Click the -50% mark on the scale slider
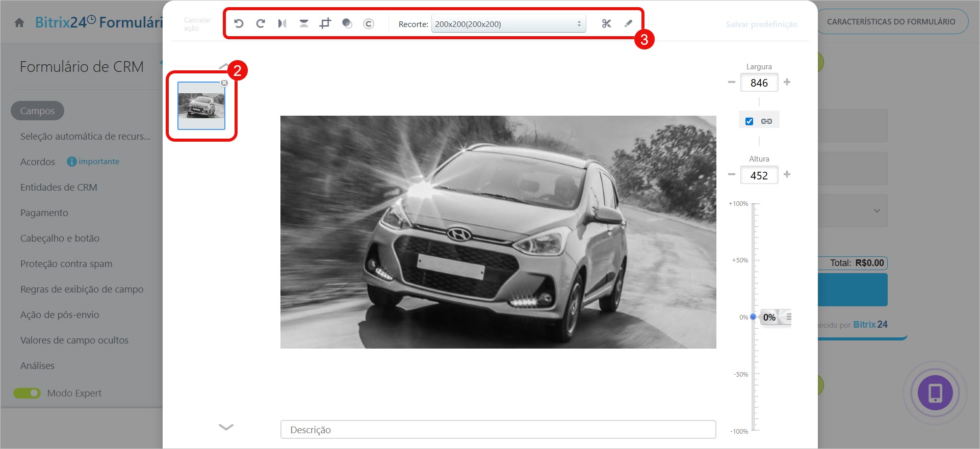 [741, 375]
